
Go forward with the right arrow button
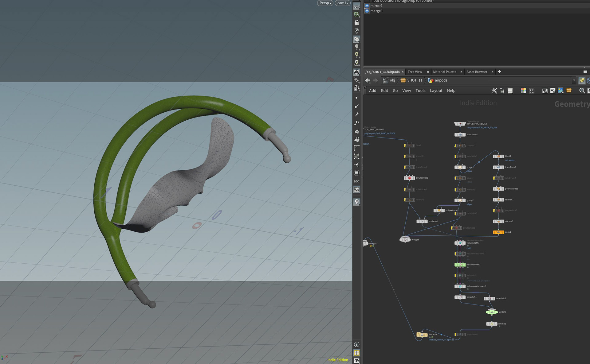[375, 80]
